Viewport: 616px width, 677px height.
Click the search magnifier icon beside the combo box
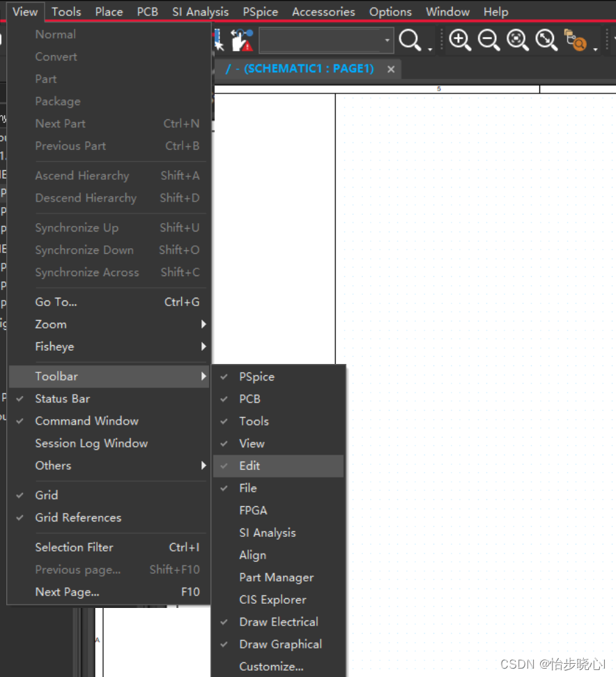point(410,40)
